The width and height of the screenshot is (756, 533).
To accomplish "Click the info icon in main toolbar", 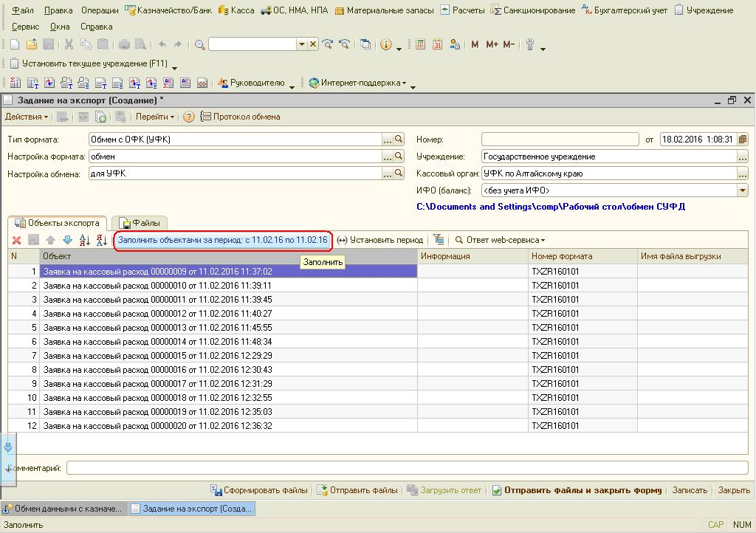I will coord(385,45).
